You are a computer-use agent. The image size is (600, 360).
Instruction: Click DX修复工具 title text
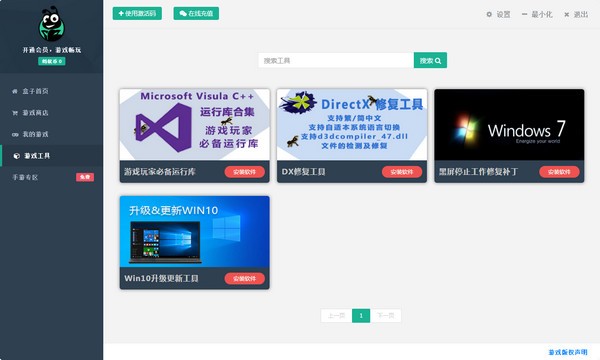point(303,172)
